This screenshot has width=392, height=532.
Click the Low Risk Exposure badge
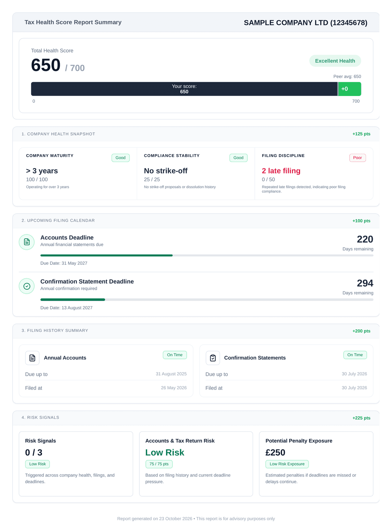pyautogui.click(x=287, y=464)
